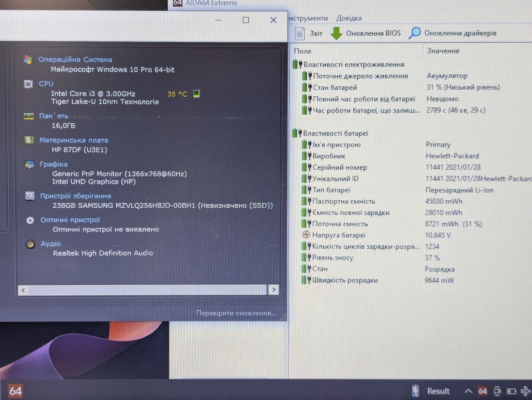
Task: Click the value 45030 mWh
Action: (x=443, y=201)
